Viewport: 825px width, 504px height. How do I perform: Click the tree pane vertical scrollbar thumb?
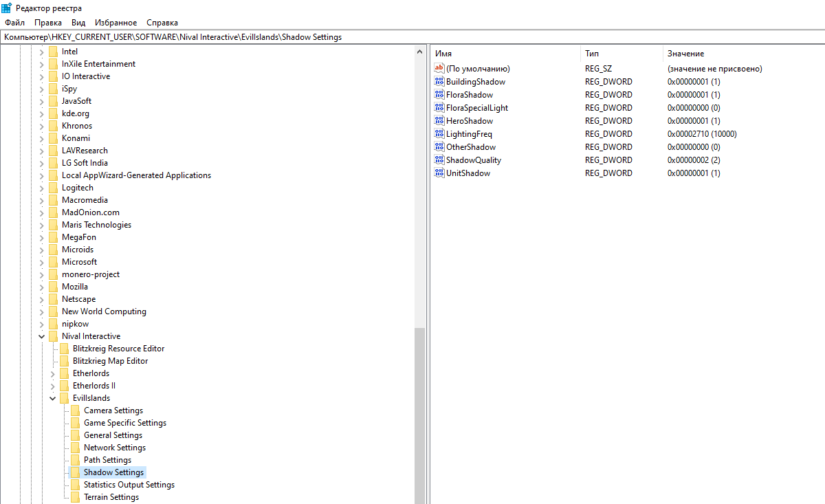point(420,415)
